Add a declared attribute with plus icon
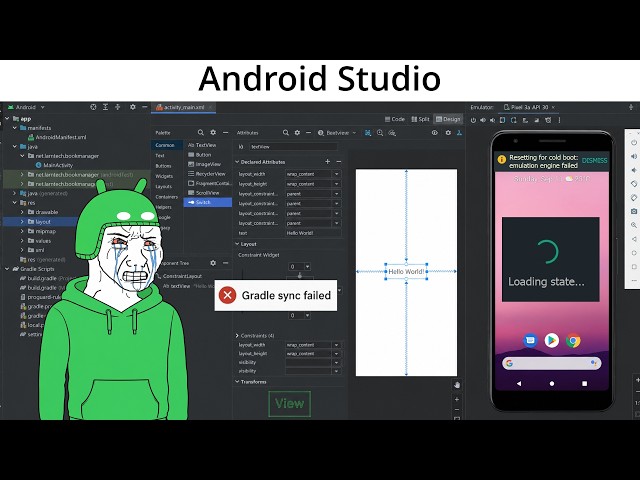The width and height of the screenshot is (640, 480). pyautogui.click(x=327, y=162)
